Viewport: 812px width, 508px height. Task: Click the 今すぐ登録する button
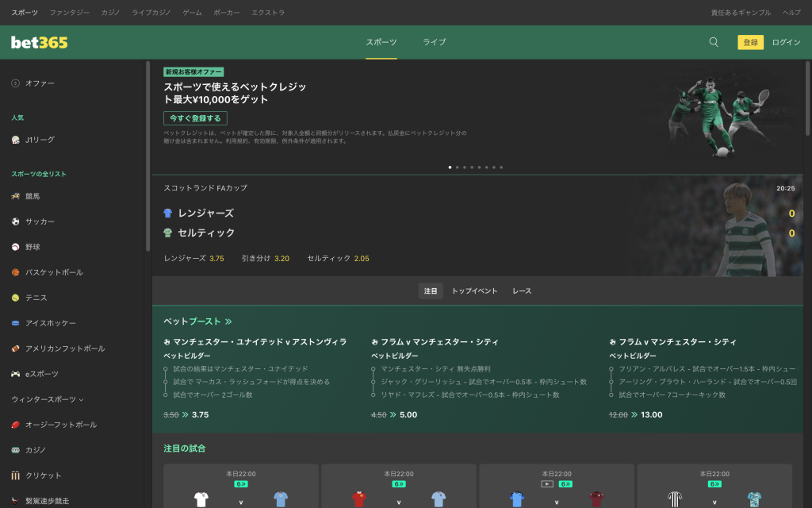click(195, 118)
